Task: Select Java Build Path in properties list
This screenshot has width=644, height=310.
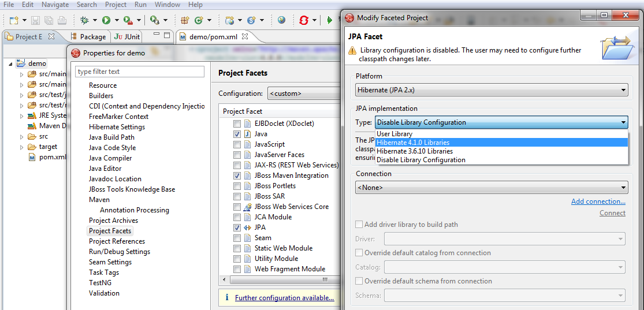Action: click(111, 137)
